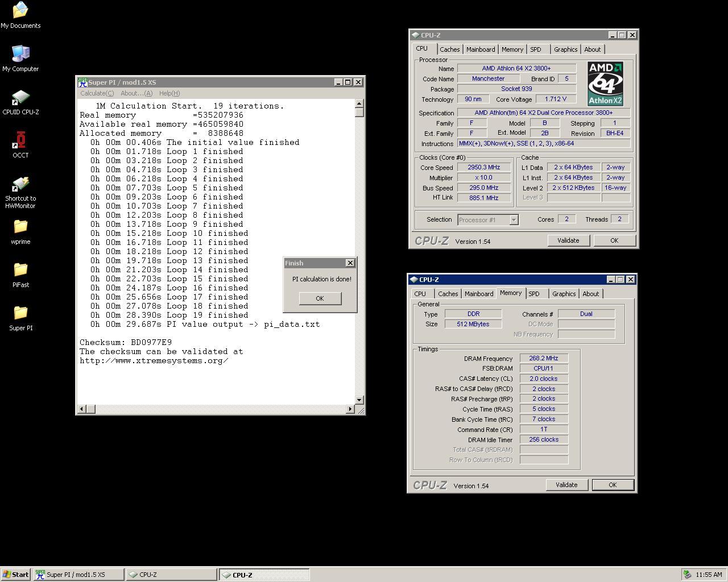Click the Command Rate 1T value
This screenshot has width=728, height=582.
[x=544, y=430]
